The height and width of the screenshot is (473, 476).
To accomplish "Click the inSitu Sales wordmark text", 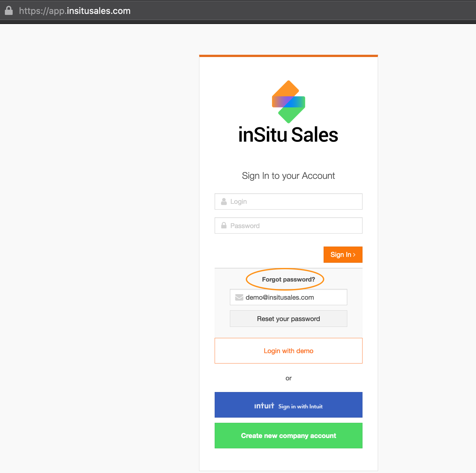I will click(x=288, y=135).
